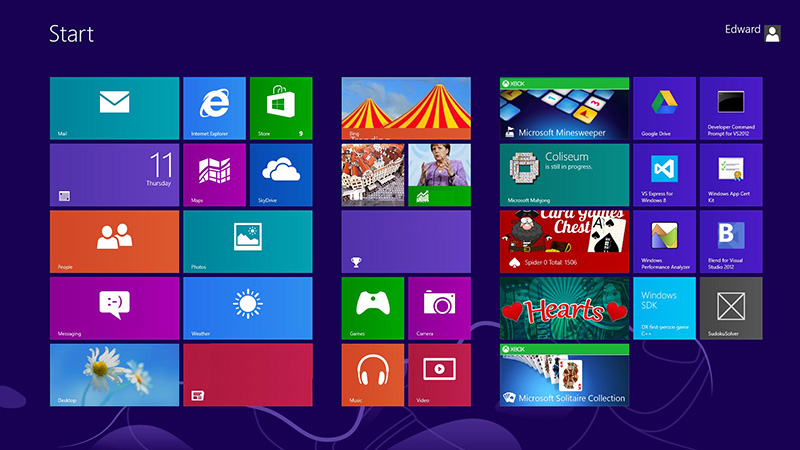800x450 pixels.
Task: Open the SkyDrive tile
Action: (x=281, y=175)
